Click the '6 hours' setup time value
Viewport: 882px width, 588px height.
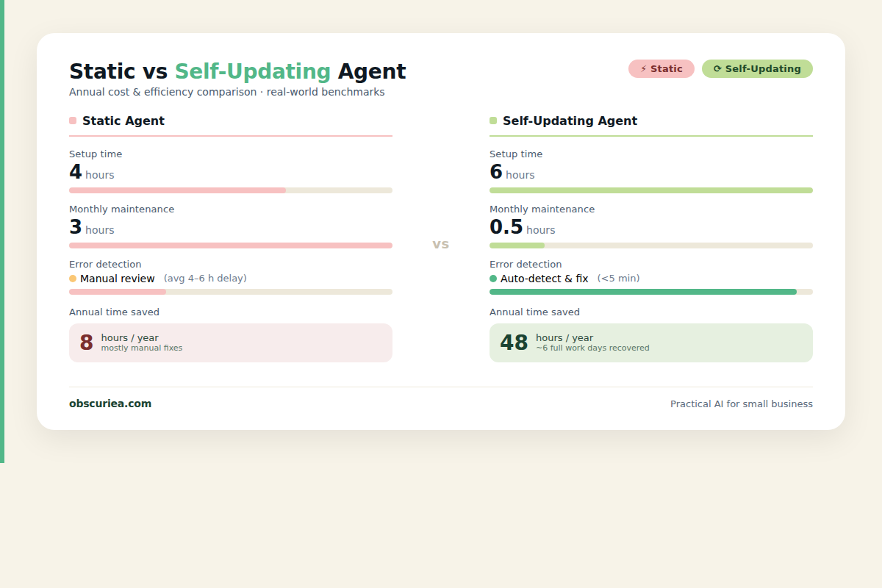pos(512,173)
